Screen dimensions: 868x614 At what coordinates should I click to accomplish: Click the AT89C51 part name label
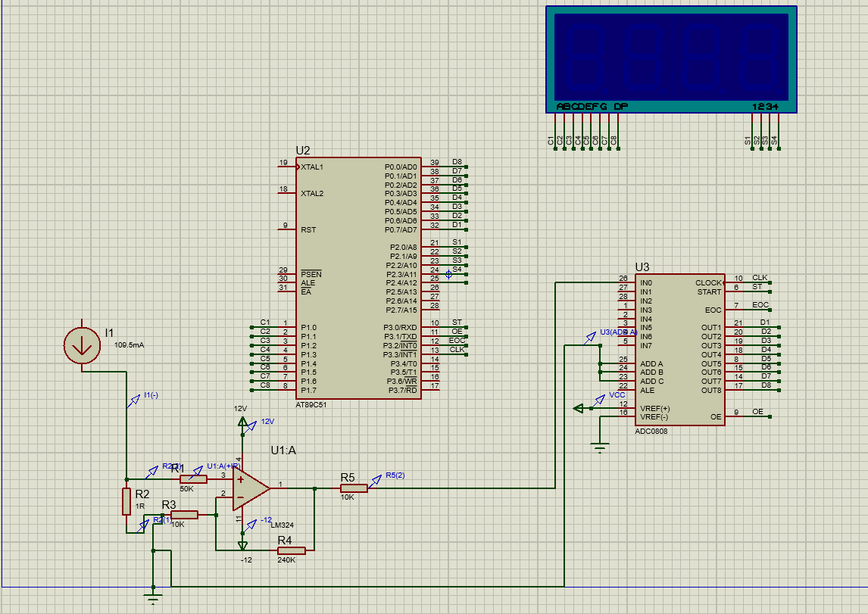click(311, 405)
